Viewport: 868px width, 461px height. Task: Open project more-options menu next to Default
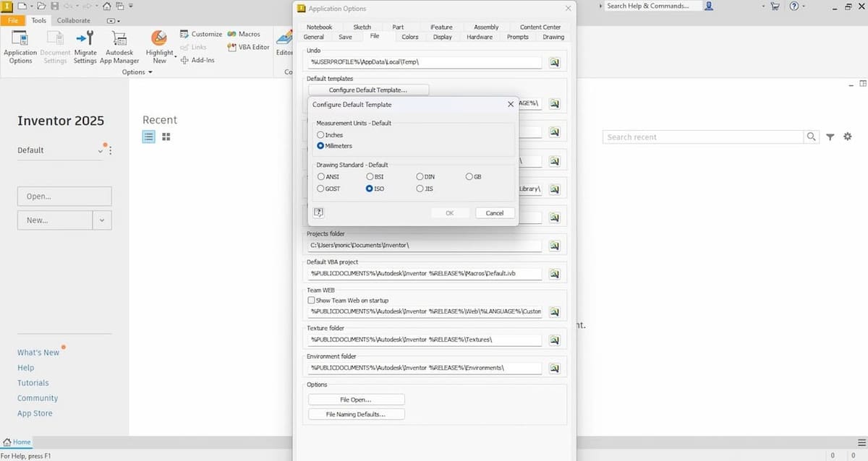click(110, 151)
